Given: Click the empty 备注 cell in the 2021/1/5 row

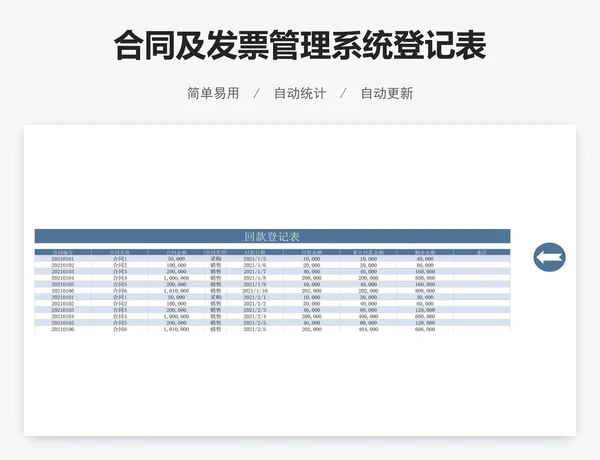Looking at the screenshot, I should pos(482,259).
